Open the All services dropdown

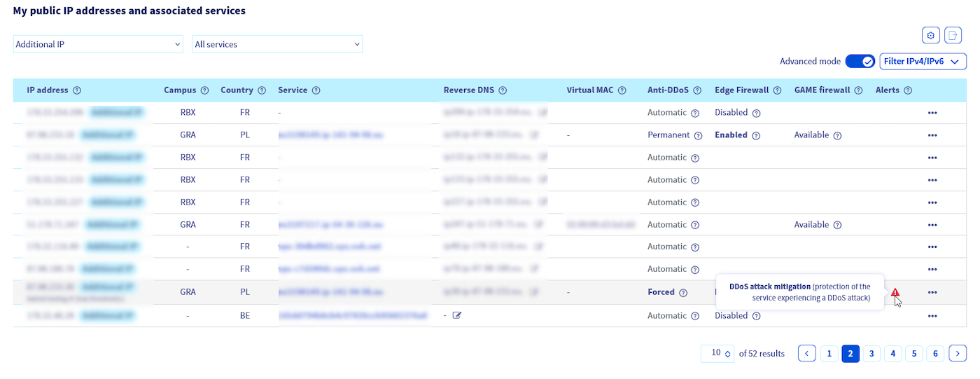coord(277,44)
